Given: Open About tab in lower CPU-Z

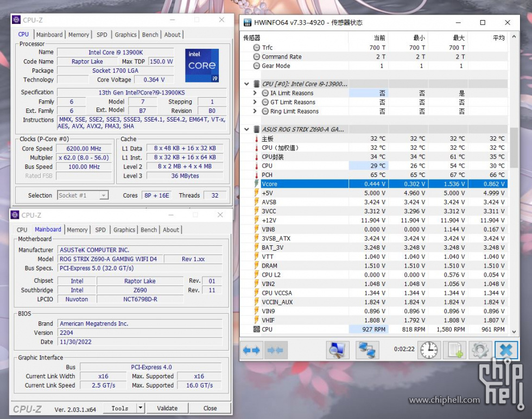Looking at the screenshot, I should 171,230.
